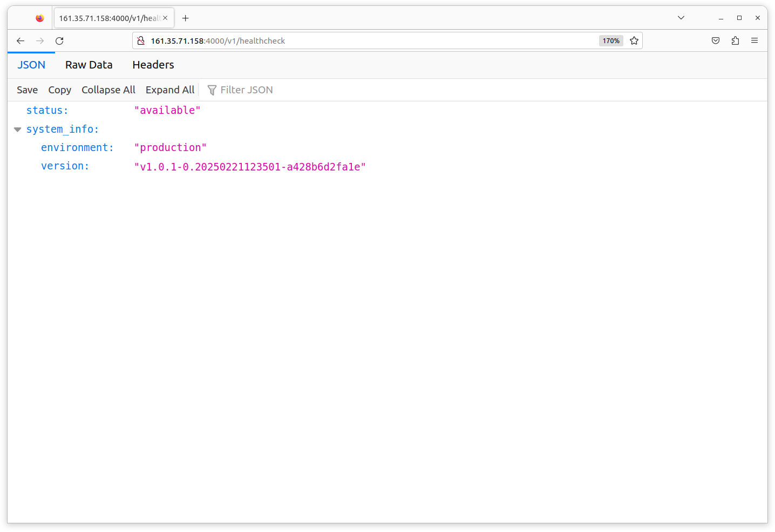Image resolution: width=775 pixels, height=532 pixels.
Task: Collapse the system_info tree node
Action: [17, 129]
